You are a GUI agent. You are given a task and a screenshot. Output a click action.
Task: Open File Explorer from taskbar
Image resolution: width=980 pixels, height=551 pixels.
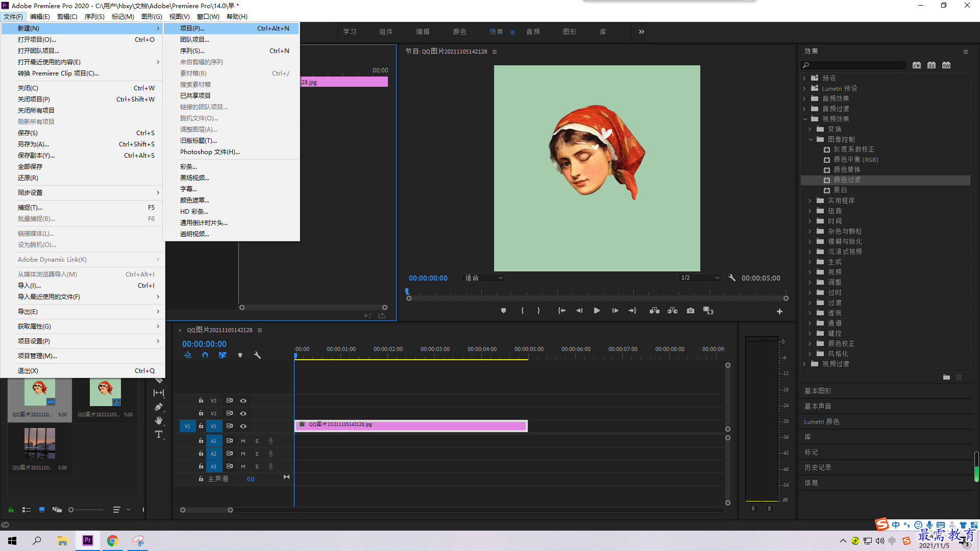click(63, 540)
